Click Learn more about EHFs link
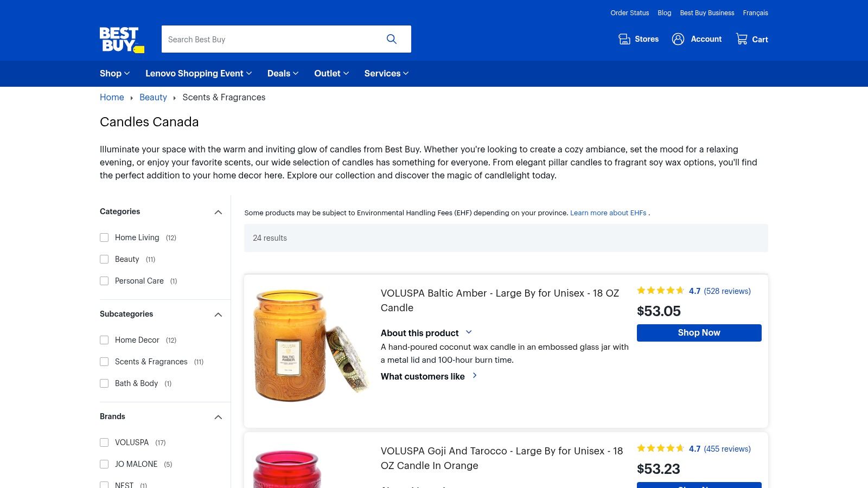This screenshot has width=868, height=488. click(608, 213)
